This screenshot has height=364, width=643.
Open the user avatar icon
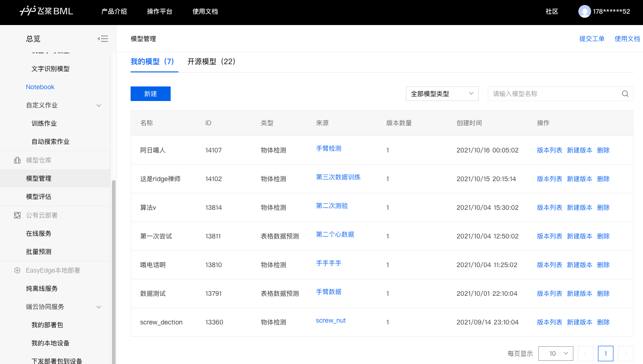click(584, 11)
